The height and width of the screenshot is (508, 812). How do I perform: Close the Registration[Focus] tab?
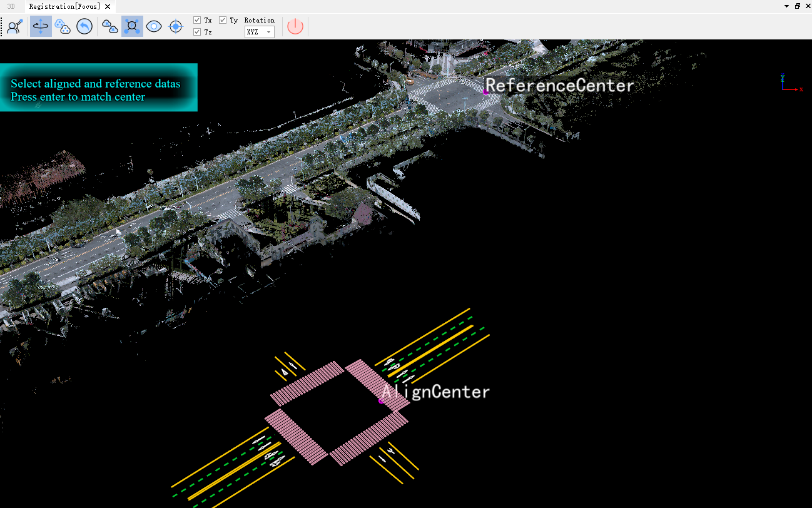point(108,7)
